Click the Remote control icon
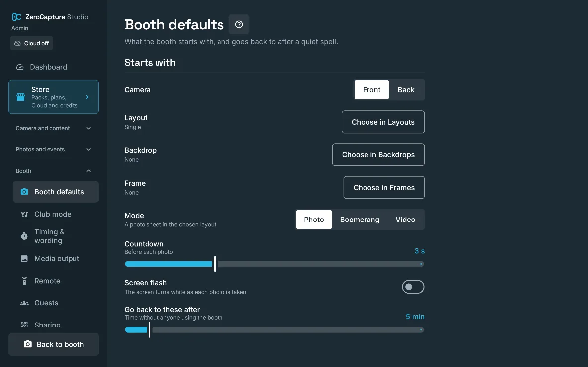The width and height of the screenshot is (588, 367). point(24,281)
